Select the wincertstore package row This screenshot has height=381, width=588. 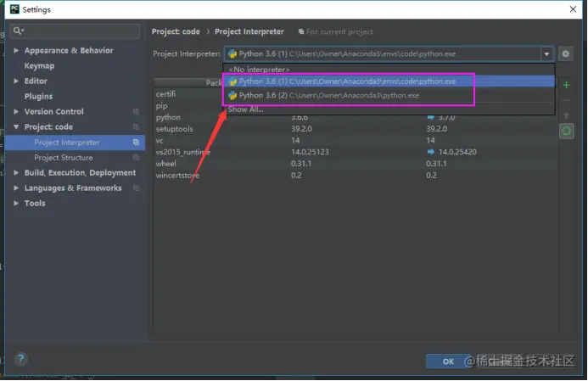[356, 175]
